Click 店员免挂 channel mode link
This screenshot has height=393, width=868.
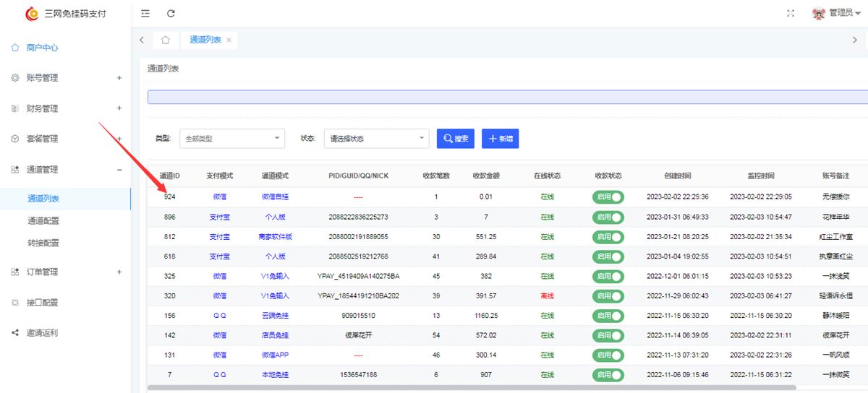click(x=275, y=336)
